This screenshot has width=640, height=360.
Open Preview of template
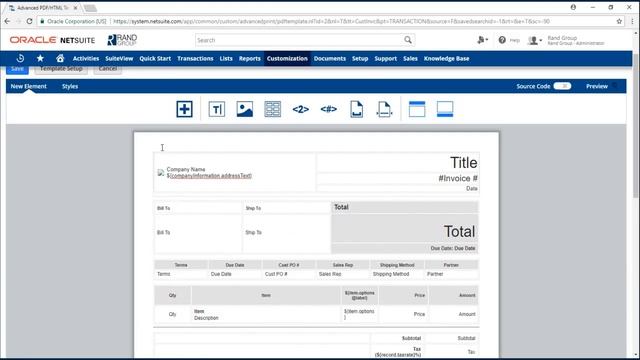pos(597,86)
